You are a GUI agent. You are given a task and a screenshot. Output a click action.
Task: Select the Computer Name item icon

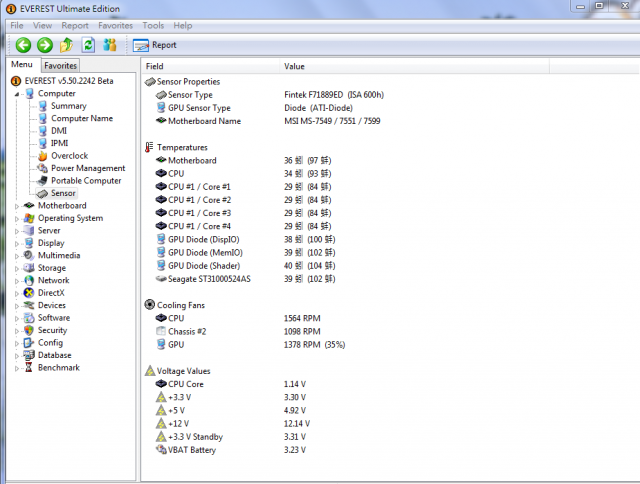click(x=42, y=118)
